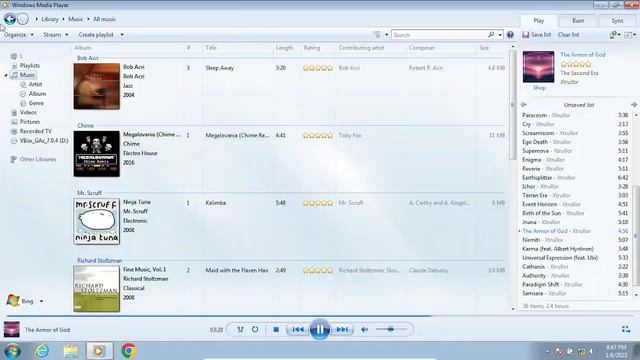Switch to the Burn tab

[x=578, y=20]
